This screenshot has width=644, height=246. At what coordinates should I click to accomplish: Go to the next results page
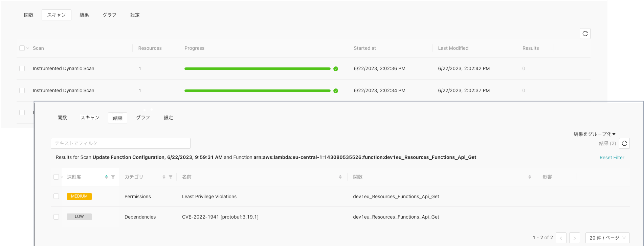(x=574, y=238)
